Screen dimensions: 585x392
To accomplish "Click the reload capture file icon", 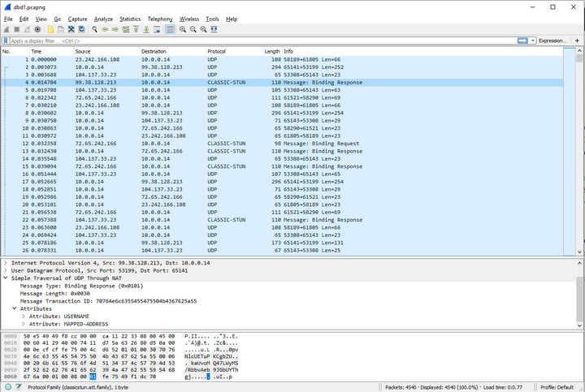I will click(82, 29).
